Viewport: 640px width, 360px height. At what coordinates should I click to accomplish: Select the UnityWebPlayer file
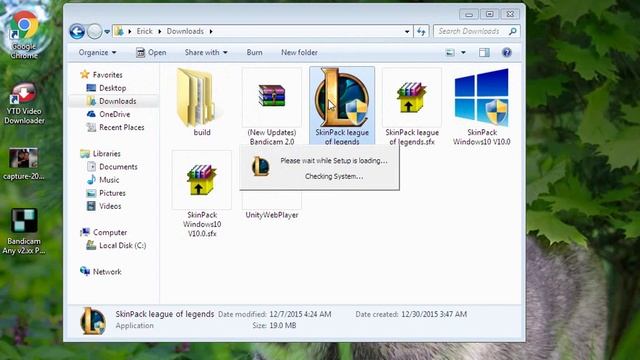272,215
